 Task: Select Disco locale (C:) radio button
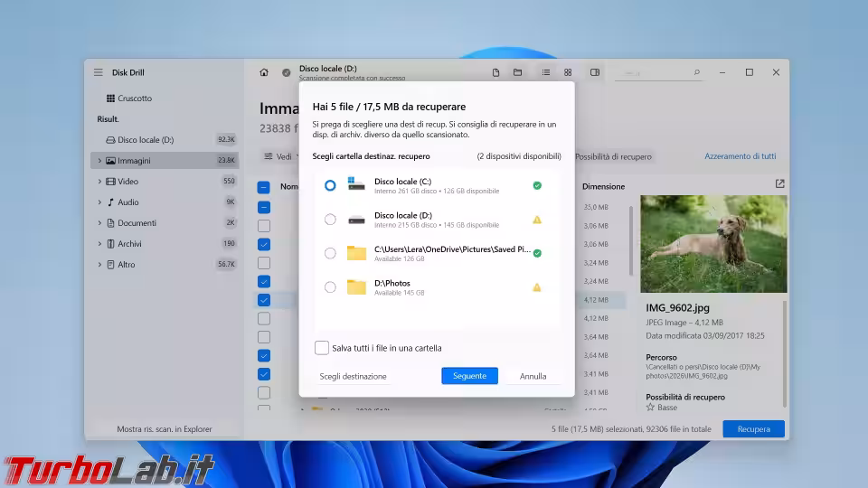point(330,185)
